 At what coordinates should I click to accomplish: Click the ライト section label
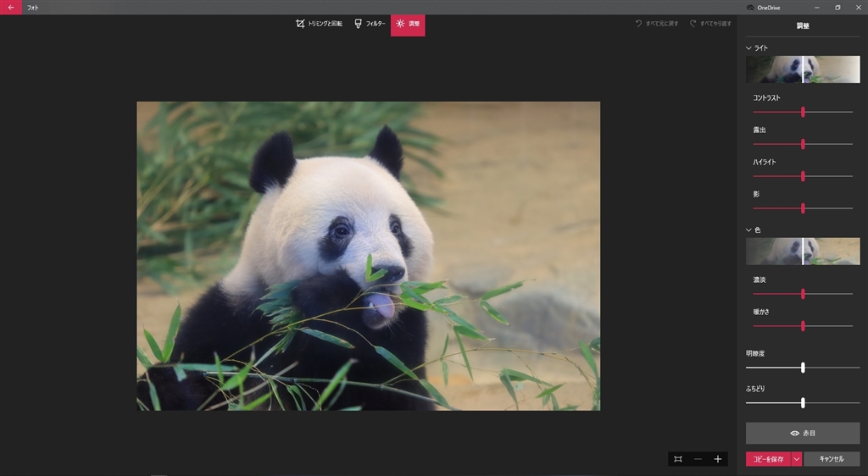761,48
